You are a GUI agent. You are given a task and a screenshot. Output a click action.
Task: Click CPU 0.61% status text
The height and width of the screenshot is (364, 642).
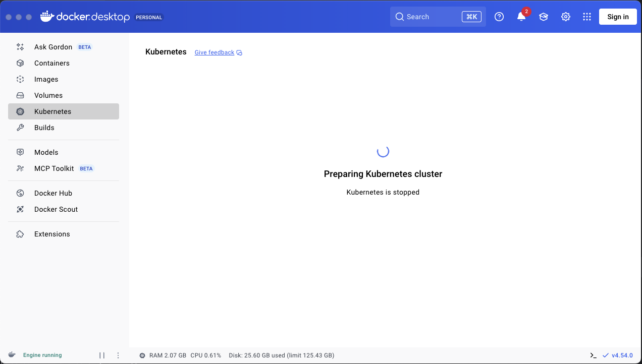pyautogui.click(x=206, y=355)
